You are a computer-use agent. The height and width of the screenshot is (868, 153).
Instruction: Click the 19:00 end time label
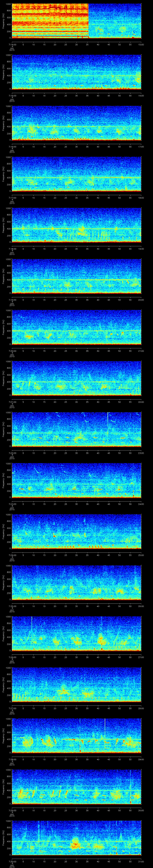(x=141, y=249)
